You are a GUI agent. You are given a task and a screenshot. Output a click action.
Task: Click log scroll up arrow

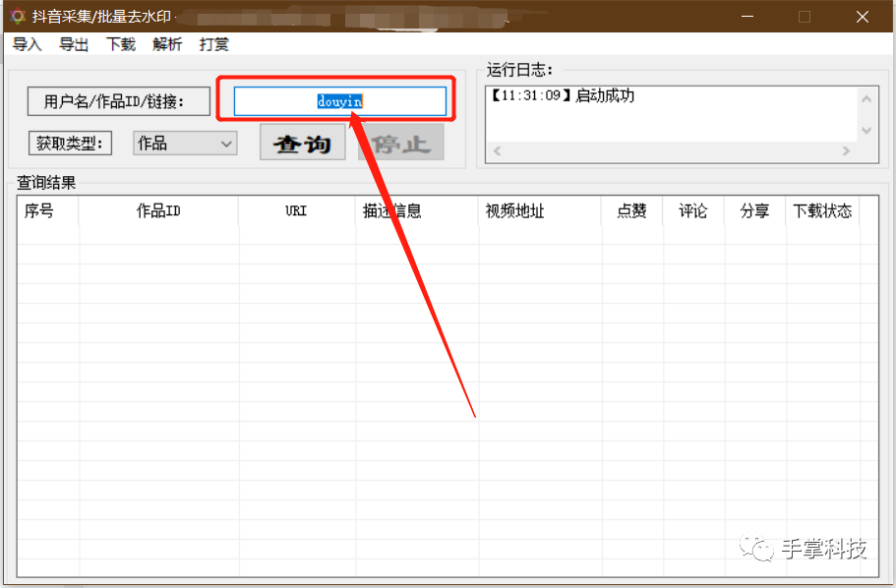click(x=866, y=99)
